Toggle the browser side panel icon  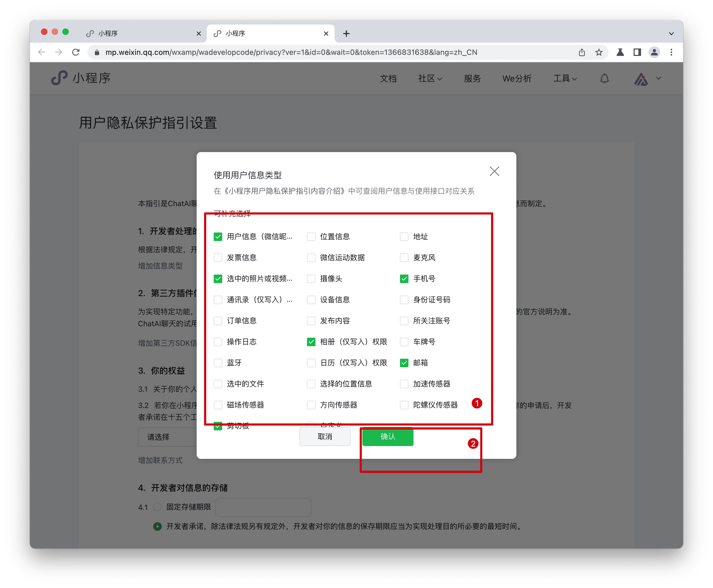[x=637, y=52]
